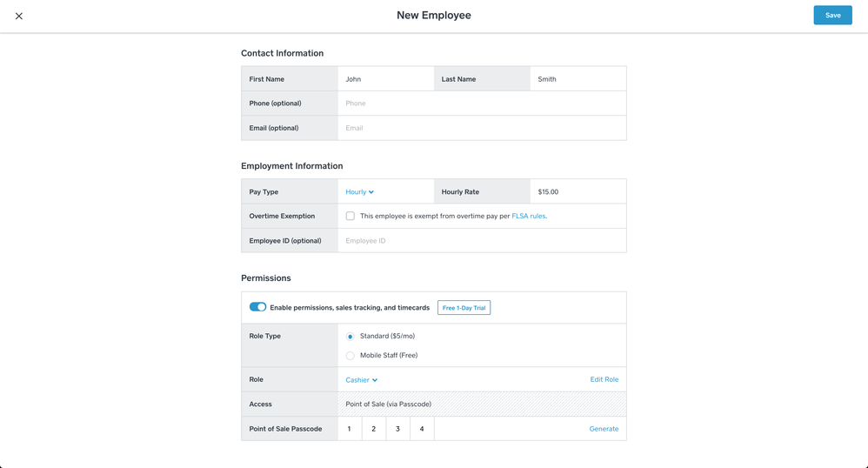
Task: Close the New Employee dialog
Action: (19, 16)
